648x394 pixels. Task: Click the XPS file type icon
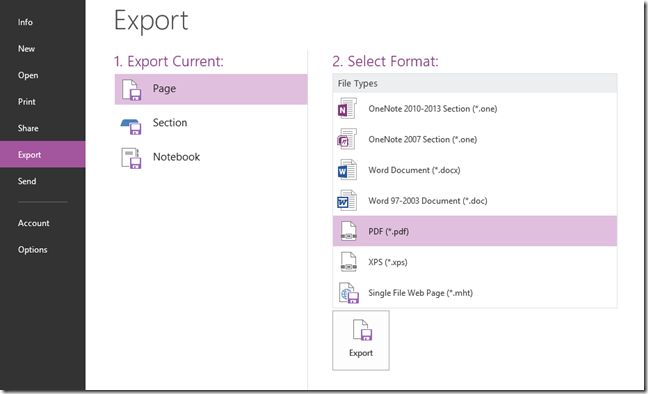(348, 262)
